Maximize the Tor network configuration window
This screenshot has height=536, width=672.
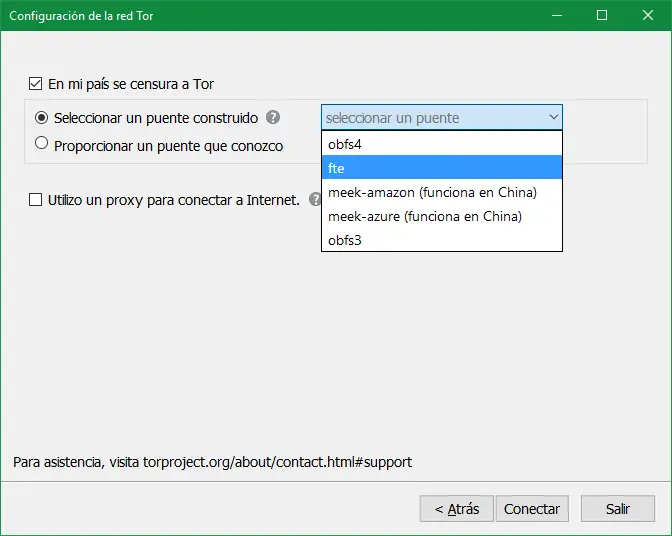[602, 15]
